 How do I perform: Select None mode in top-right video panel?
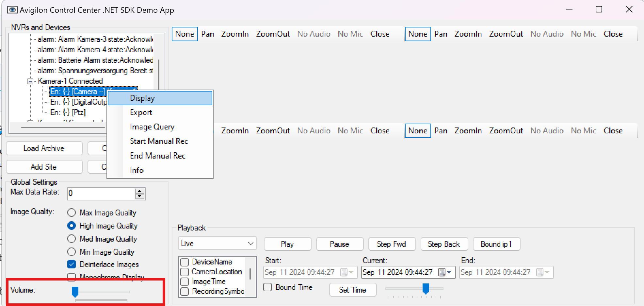coord(418,34)
